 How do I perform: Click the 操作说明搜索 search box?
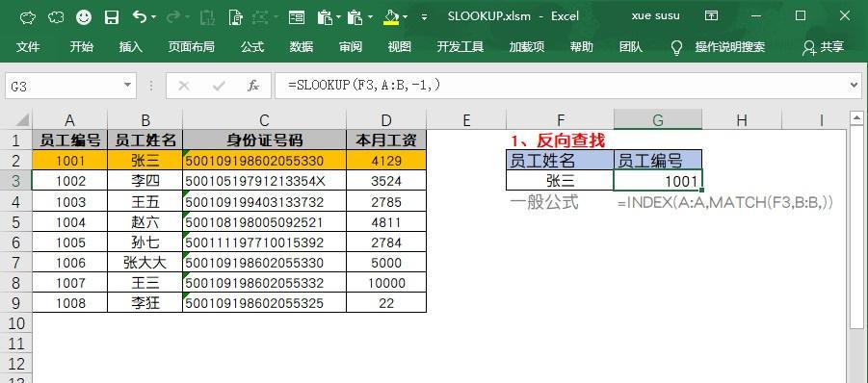pyautogui.click(x=729, y=47)
